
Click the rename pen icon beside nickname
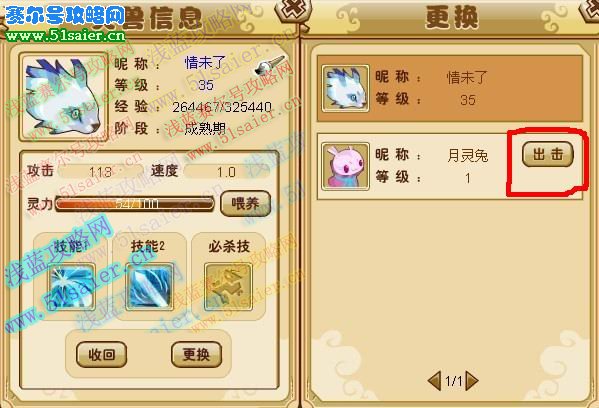coord(270,65)
